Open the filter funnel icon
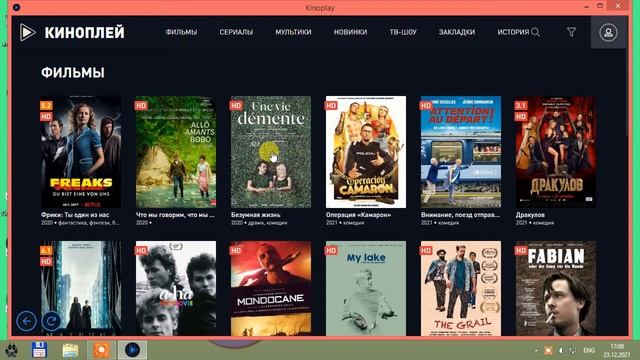This screenshot has height=360, width=640. pos(571,32)
